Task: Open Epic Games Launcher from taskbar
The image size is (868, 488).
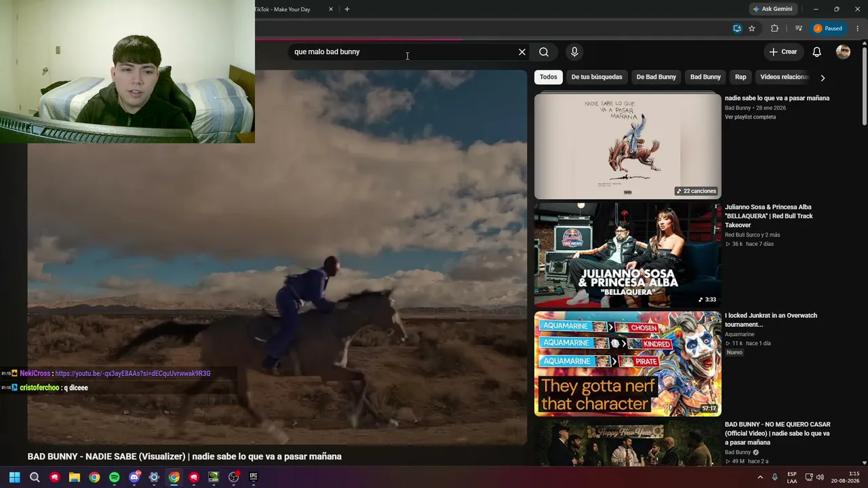Action: 254,477
